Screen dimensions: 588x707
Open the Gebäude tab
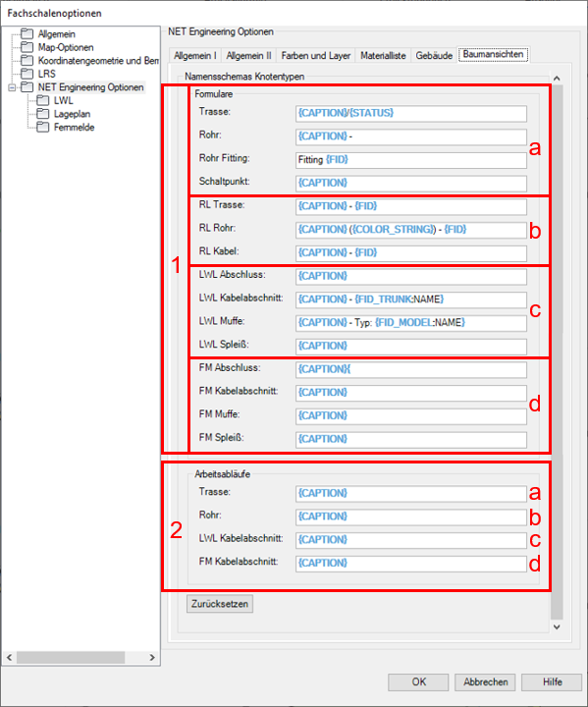(434, 55)
